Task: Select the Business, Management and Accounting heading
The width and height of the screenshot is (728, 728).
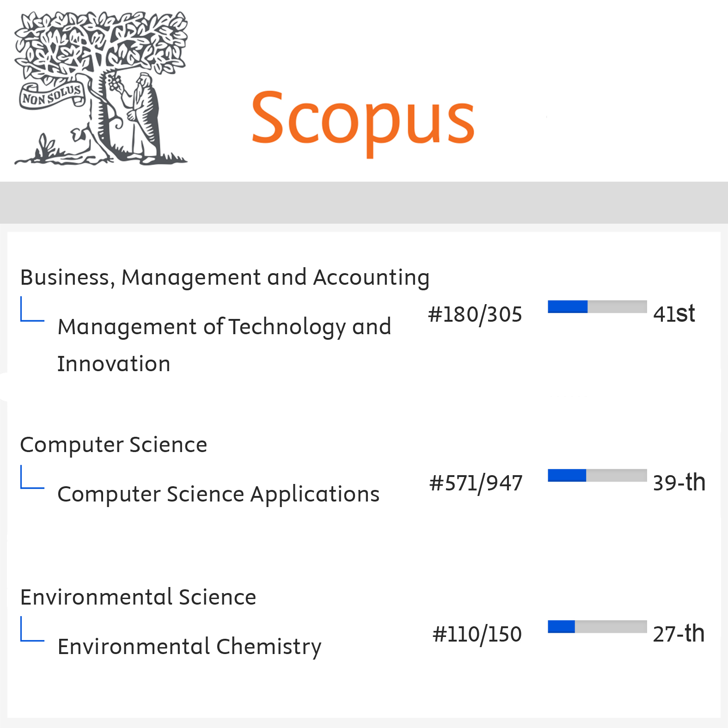Action: click(225, 277)
